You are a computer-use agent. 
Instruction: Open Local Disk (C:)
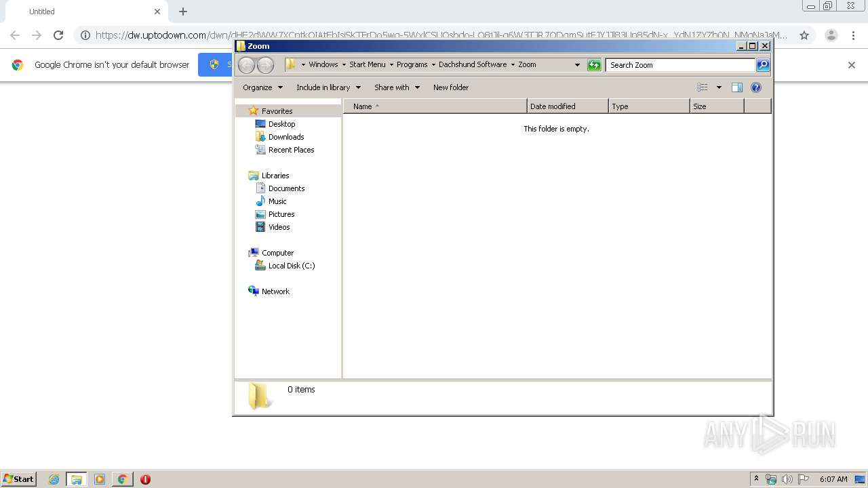tap(291, 266)
